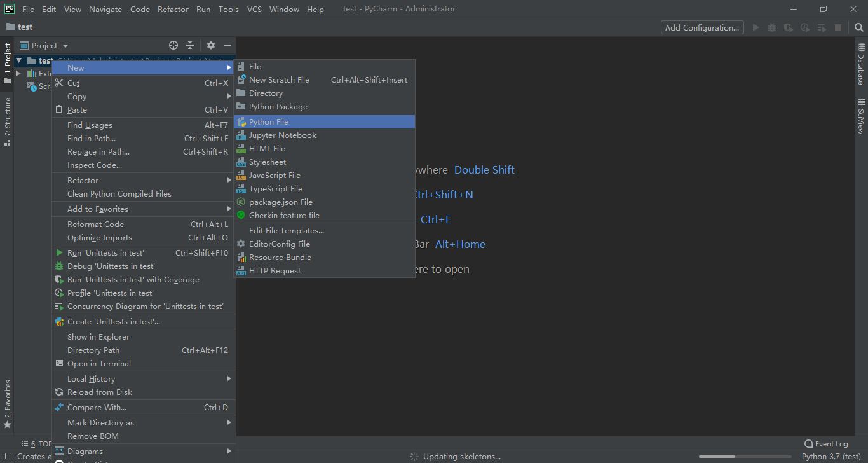
Task: Open Search Everywhere magnifier icon
Action: coord(858,27)
